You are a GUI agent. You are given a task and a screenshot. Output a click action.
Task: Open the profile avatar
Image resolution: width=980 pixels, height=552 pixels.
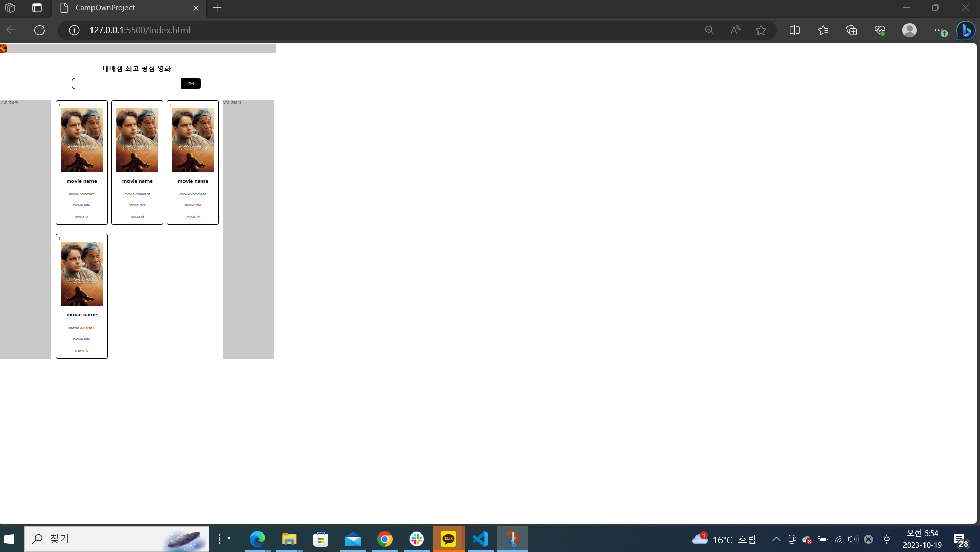[910, 30]
